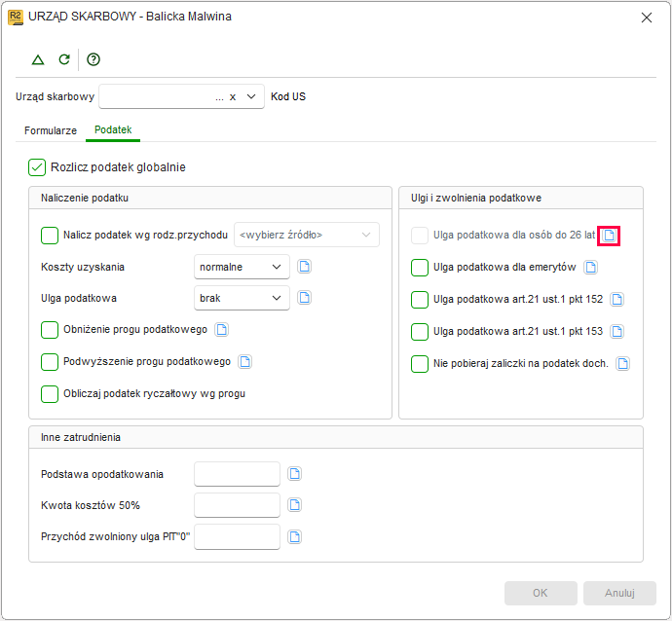Enable Nalicz podatek wg rodz.przychodu
672x621 pixels.
point(50,236)
